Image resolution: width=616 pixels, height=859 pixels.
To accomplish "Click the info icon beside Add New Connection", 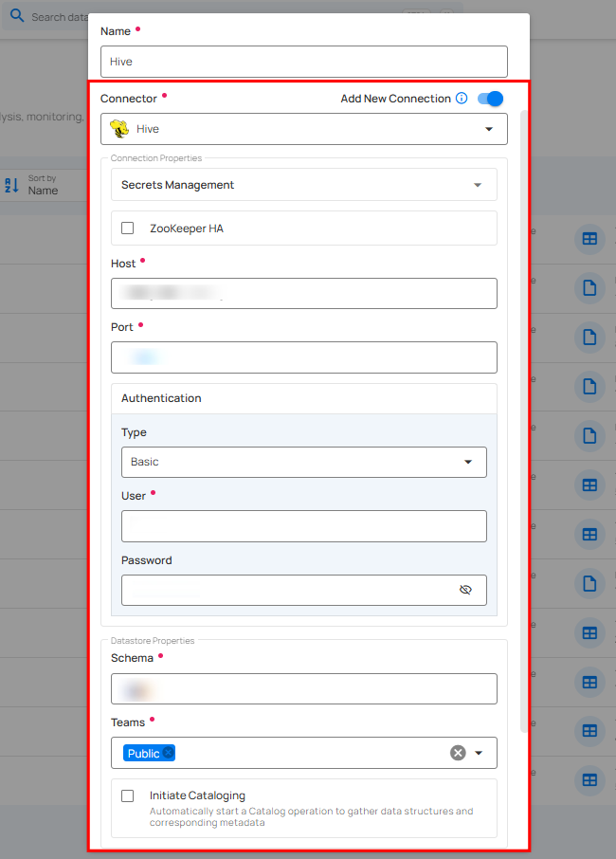I will (x=462, y=99).
